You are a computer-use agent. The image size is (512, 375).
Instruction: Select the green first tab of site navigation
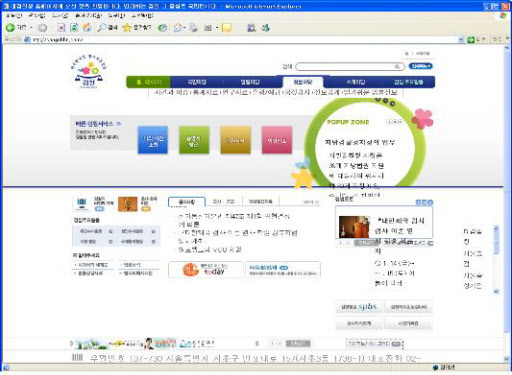(149, 82)
